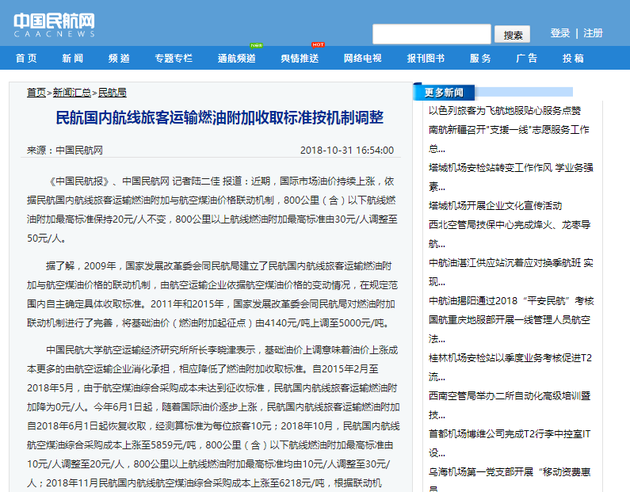Go to 首页 in the navigation bar
This screenshot has height=492, width=630.
click(26, 58)
